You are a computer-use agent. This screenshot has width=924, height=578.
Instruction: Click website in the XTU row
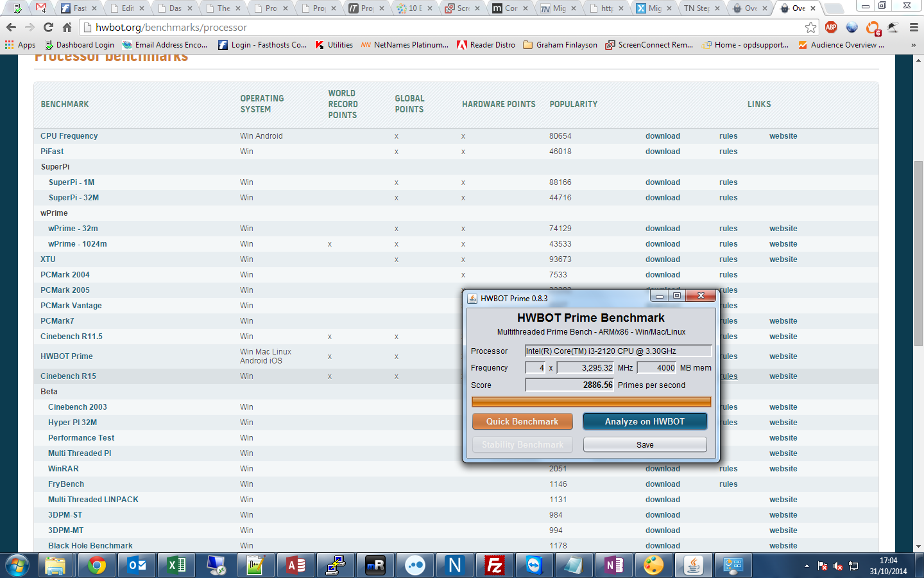(783, 259)
